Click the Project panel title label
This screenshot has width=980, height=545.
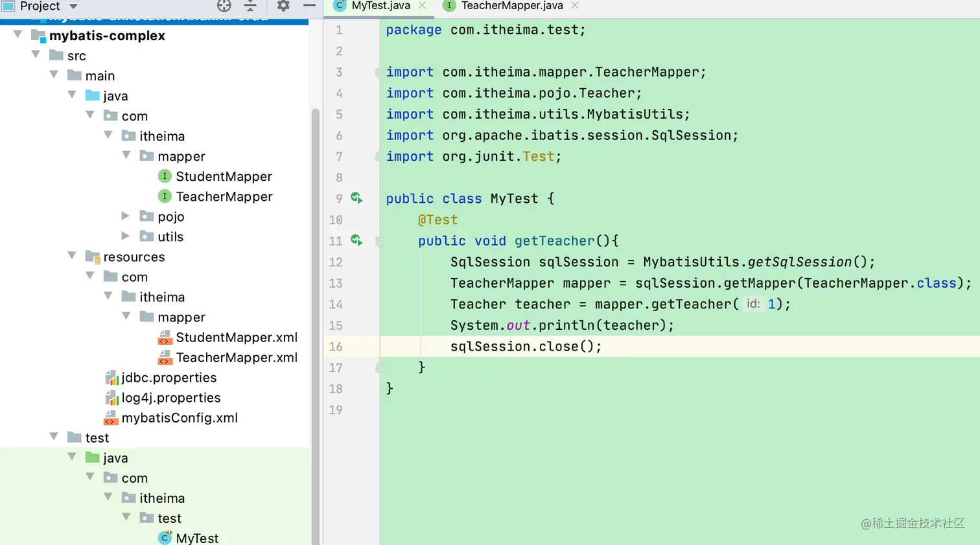(40, 6)
